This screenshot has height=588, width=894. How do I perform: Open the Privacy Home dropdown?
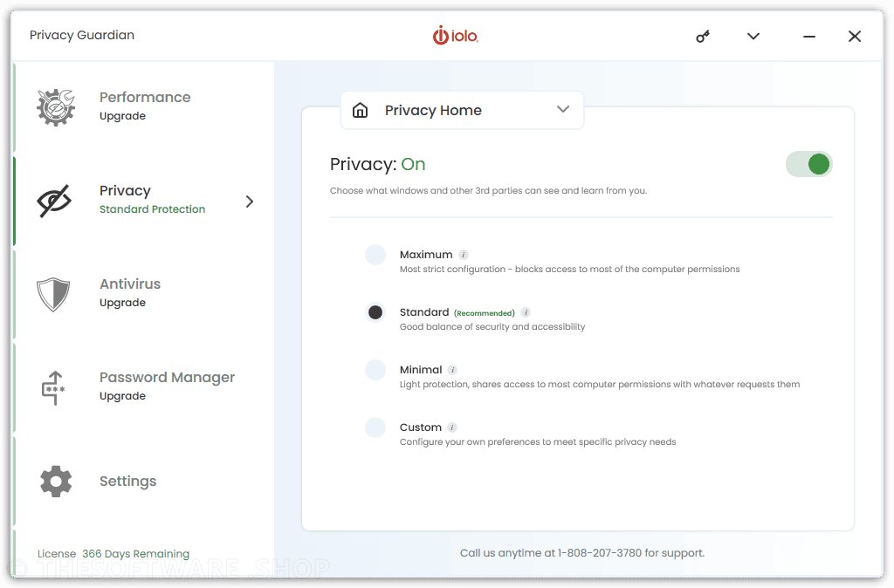(462, 110)
